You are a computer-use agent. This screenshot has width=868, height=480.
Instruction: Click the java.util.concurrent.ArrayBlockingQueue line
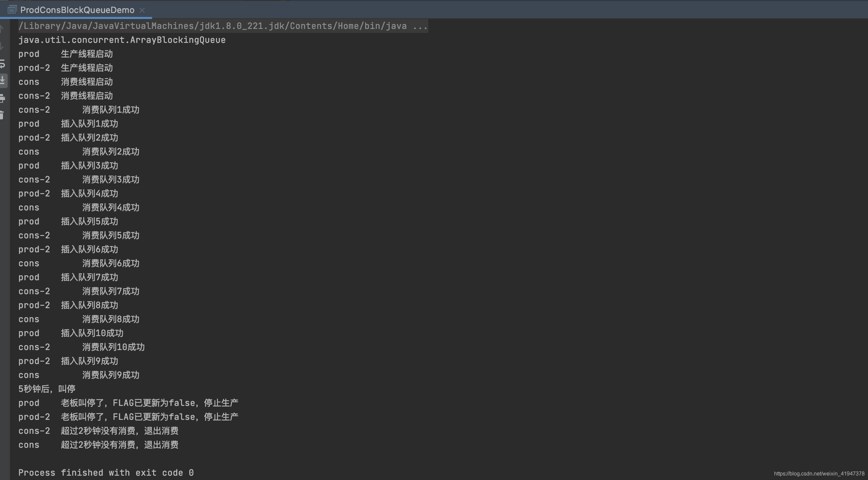(x=121, y=40)
